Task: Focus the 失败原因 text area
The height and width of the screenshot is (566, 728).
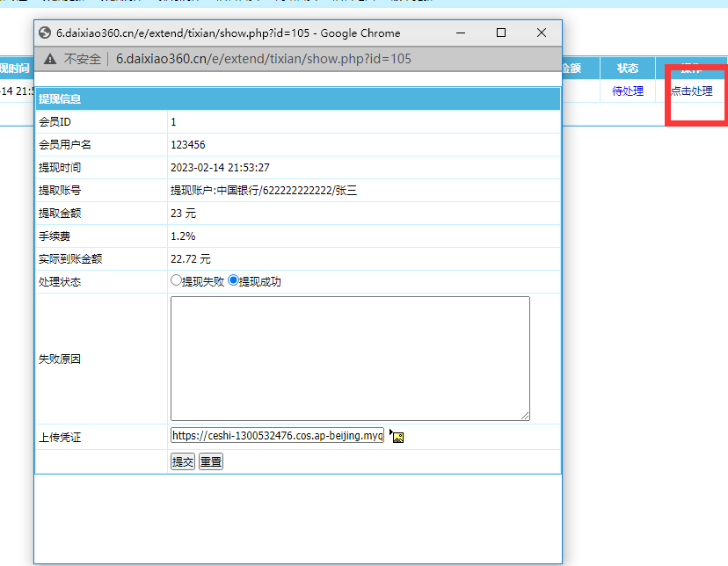Action: tap(350, 359)
